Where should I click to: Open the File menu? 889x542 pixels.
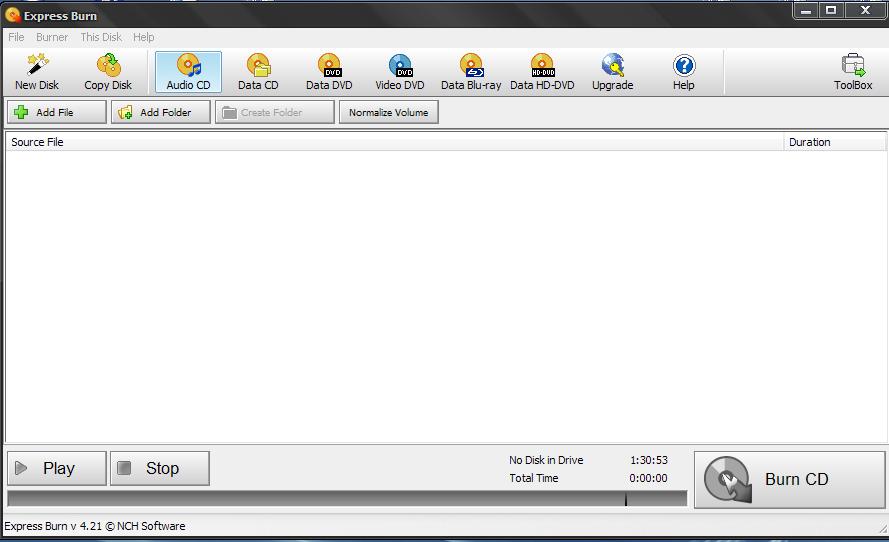coord(16,37)
